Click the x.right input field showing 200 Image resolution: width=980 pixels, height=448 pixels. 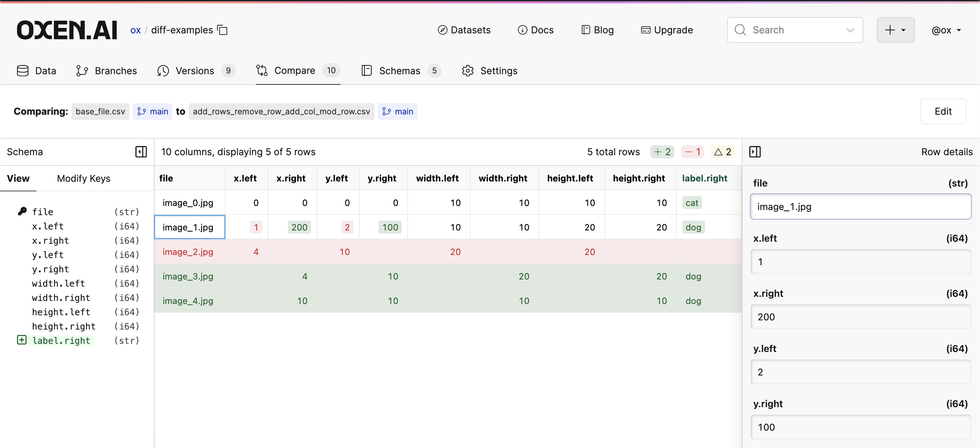click(860, 317)
